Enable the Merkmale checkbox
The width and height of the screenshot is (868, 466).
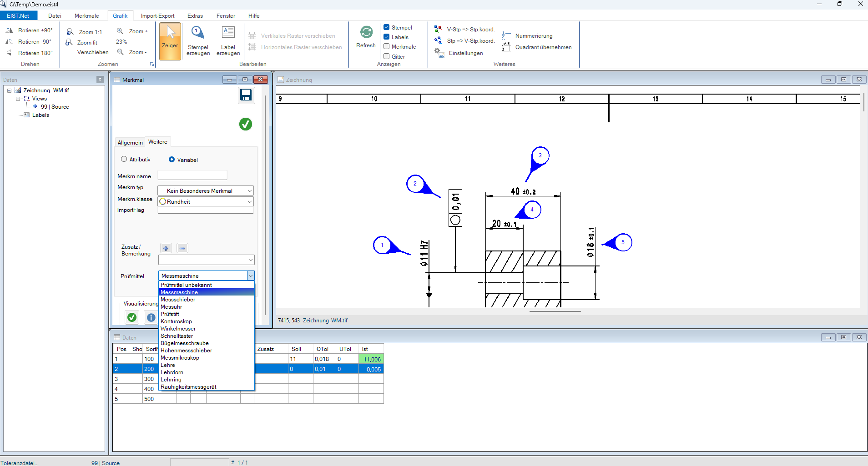click(x=387, y=46)
